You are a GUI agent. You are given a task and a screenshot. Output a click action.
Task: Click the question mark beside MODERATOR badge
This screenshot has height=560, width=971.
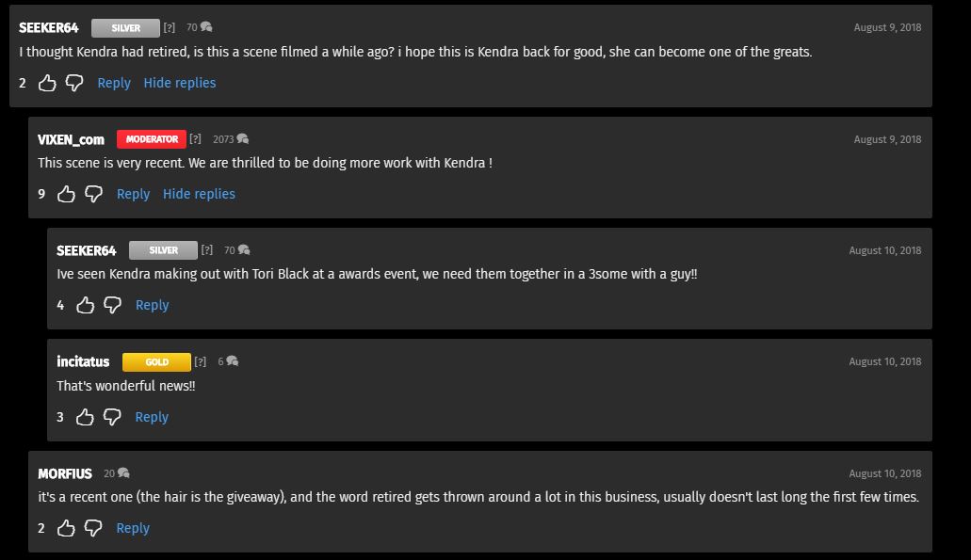pos(195,138)
